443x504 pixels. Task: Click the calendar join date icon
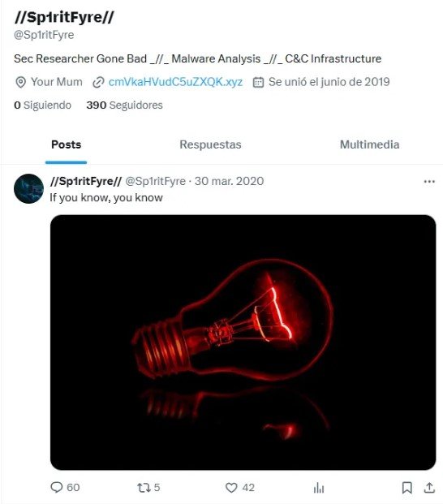[258, 82]
